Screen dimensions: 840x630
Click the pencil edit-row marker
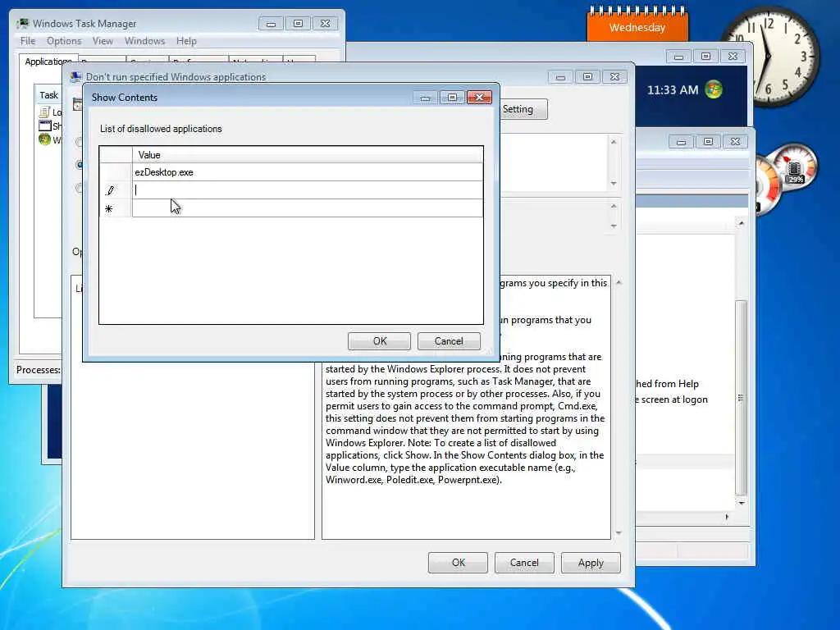(x=111, y=190)
